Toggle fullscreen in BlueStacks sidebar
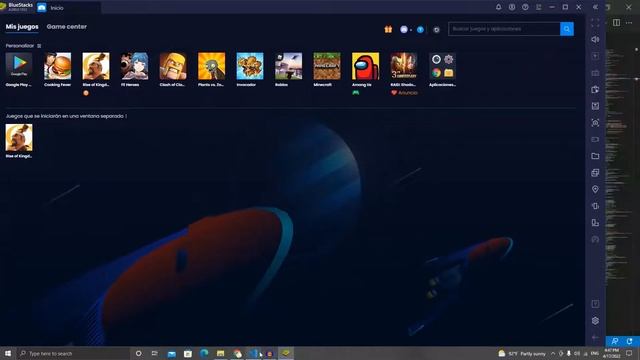This screenshot has width=640, height=360. (595, 23)
